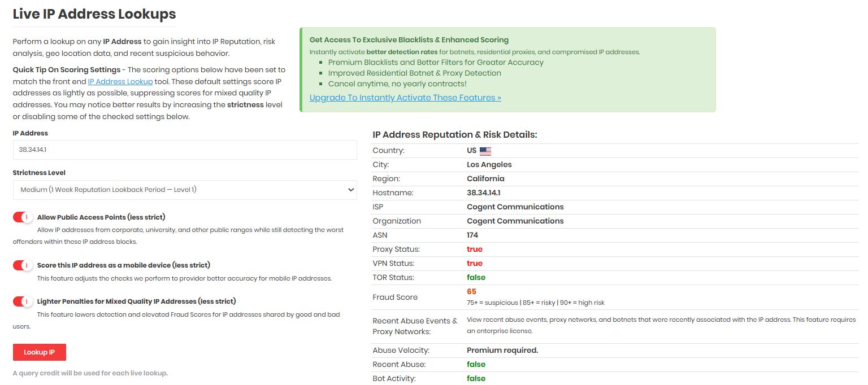
Task: Click the Fraud Score value 65
Action: point(471,292)
